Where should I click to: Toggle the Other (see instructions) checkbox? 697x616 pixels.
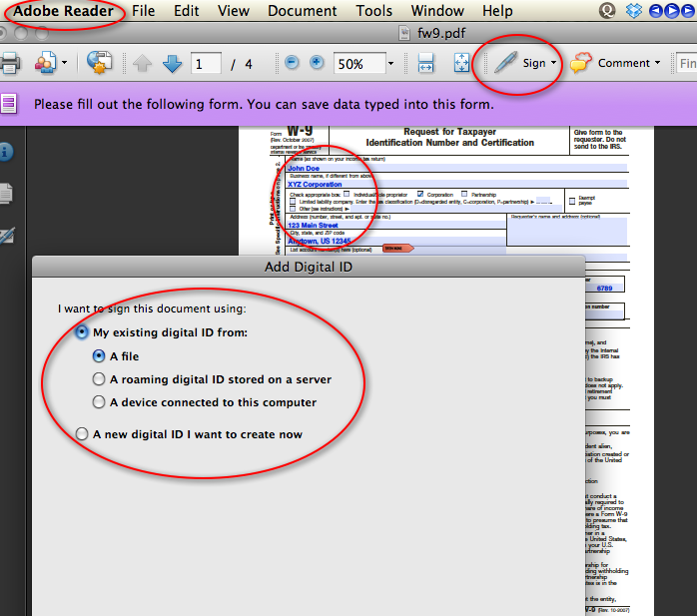click(293, 209)
